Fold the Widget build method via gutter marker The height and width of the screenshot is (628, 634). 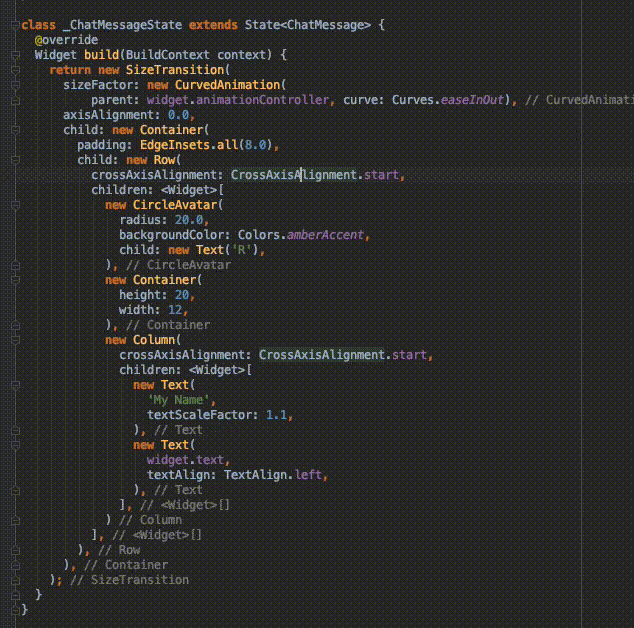(x=15, y=55)
